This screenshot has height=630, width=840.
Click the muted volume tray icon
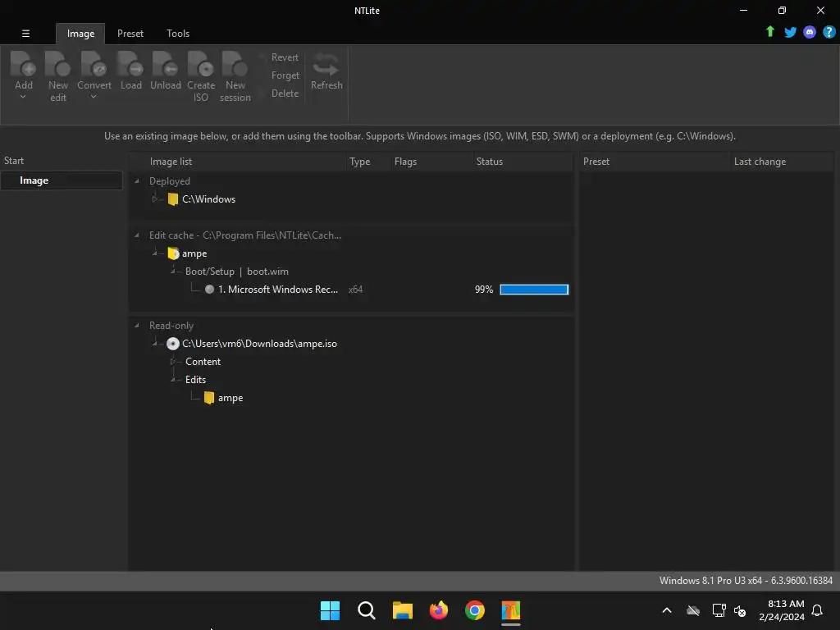740,610
